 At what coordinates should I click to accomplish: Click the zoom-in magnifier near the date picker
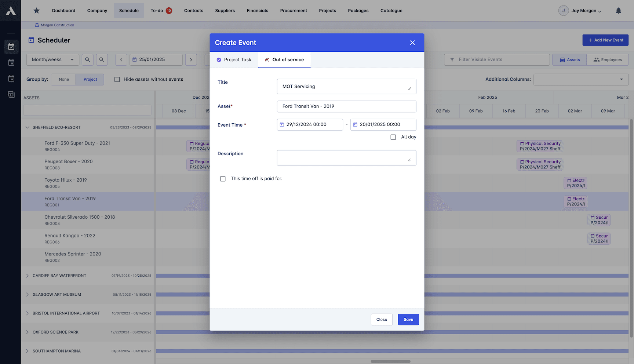[102, 59]
